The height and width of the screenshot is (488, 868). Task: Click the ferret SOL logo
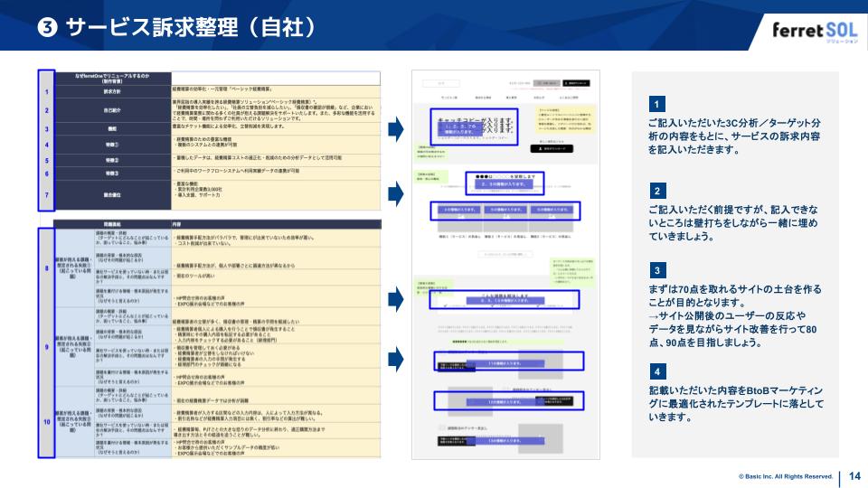(x=815, y=31)
